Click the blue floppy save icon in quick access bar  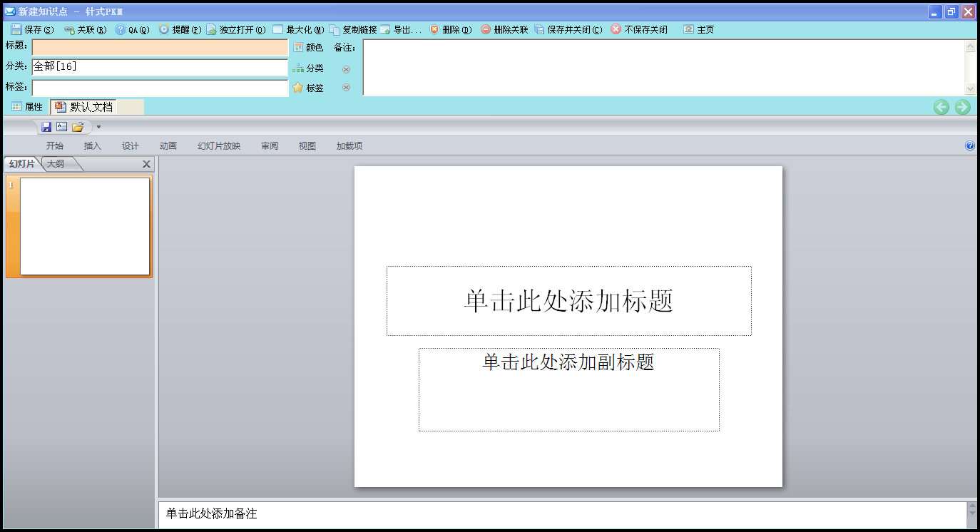tap(46, 127)
